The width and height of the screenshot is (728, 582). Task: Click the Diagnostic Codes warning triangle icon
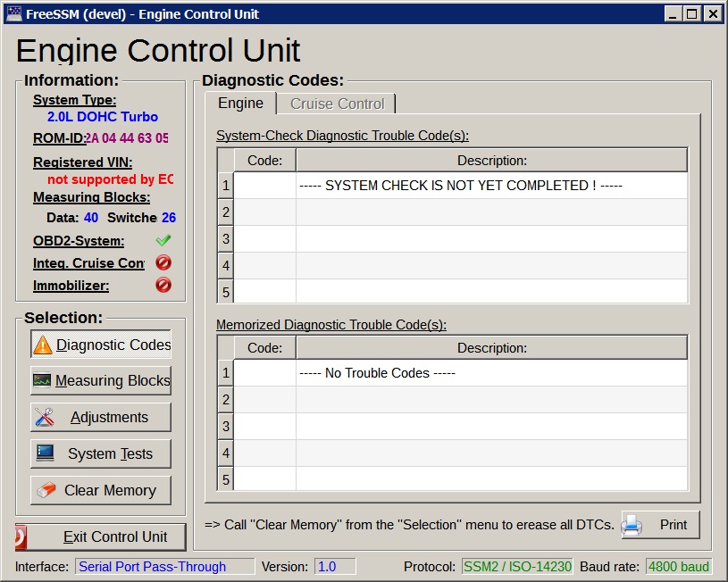(x=43, y=345)
